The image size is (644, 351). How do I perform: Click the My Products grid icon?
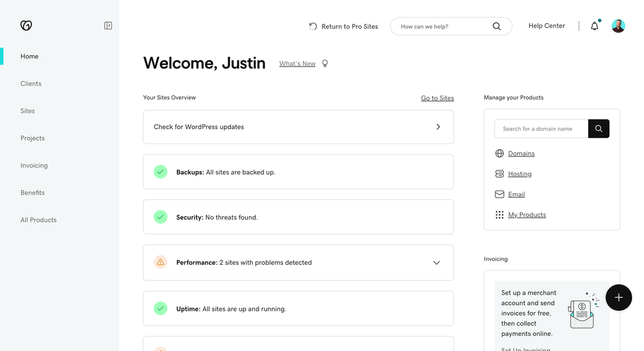click(x=499, y=215)
